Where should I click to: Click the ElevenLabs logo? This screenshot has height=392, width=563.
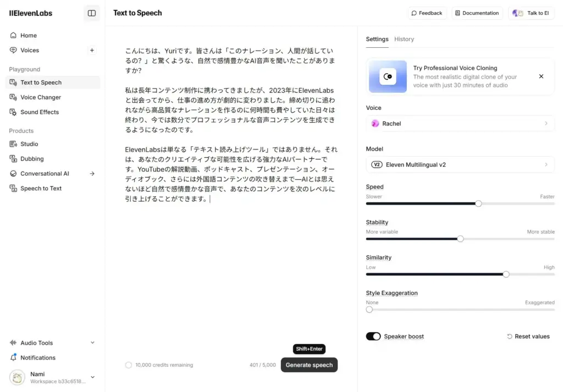(x=31, y=13)
